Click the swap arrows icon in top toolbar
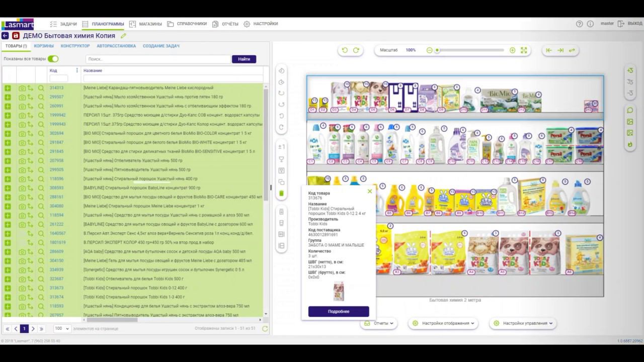The width and height of the screenshot is (644, 362). pos(572,50)
